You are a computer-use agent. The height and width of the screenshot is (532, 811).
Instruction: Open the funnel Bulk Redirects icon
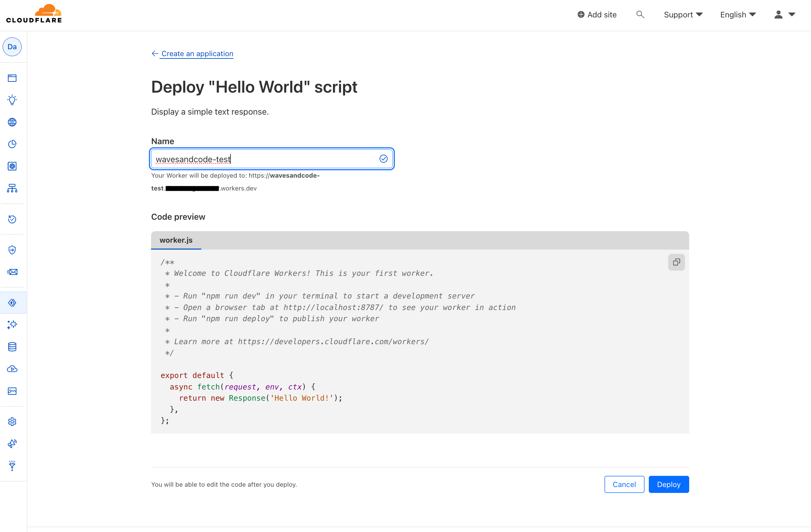pyautogui.click(x=12, y=466)
